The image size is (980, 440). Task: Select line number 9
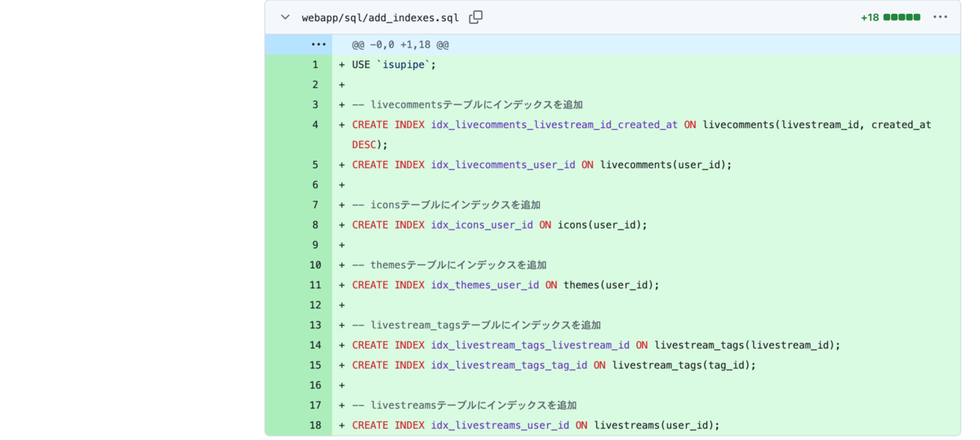[x=315, y=245]
